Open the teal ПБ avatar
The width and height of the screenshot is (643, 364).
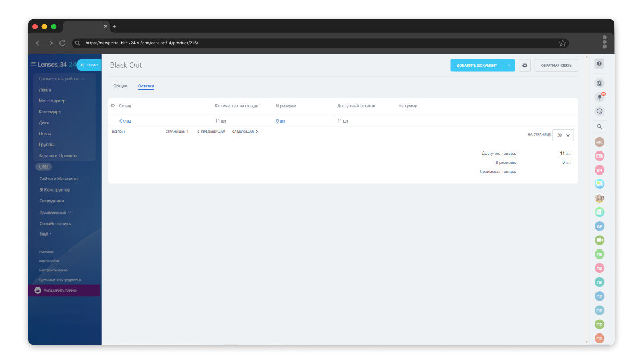600,282
